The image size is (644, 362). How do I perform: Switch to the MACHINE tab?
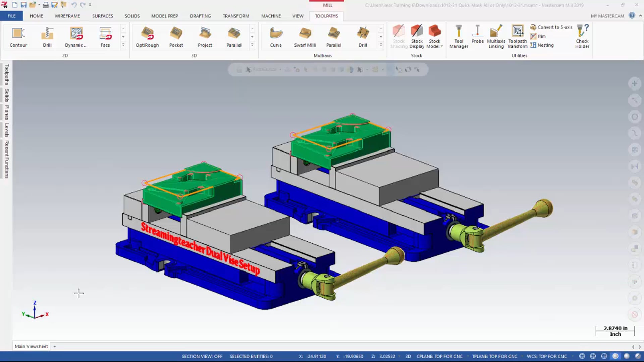click(271, 16)
